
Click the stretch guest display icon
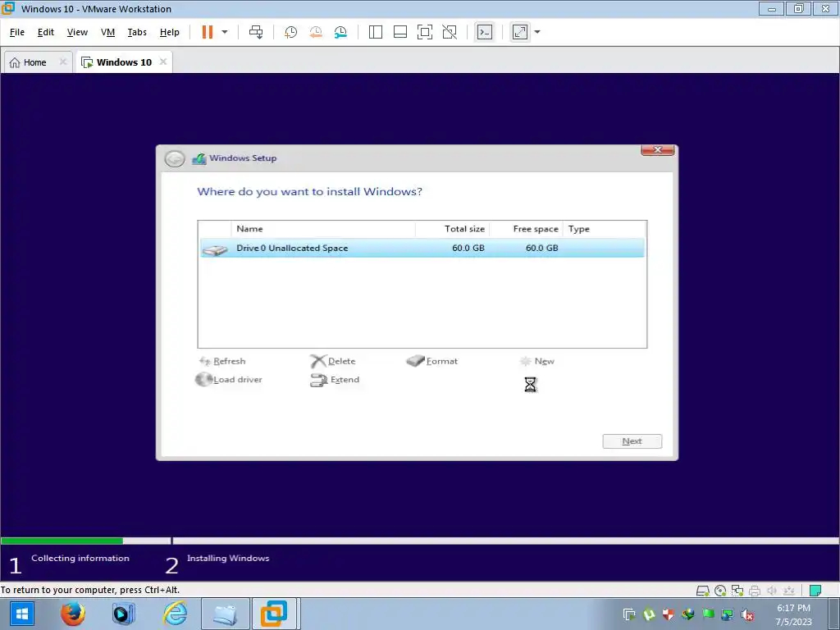pyautogui.click(x=520, y=32)
